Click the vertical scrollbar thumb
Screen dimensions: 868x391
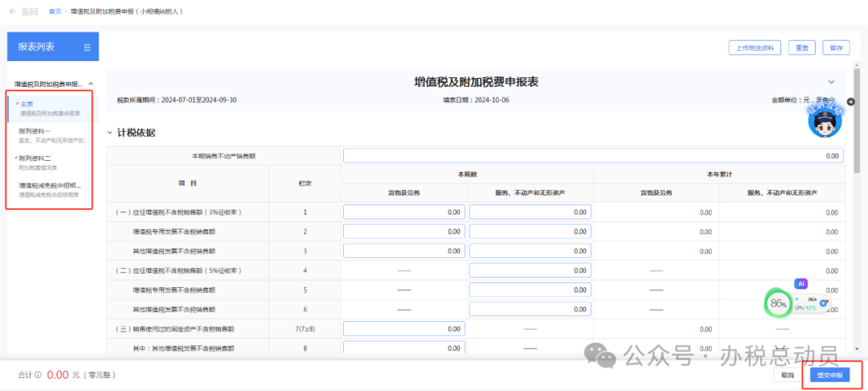tap(857, 119)
